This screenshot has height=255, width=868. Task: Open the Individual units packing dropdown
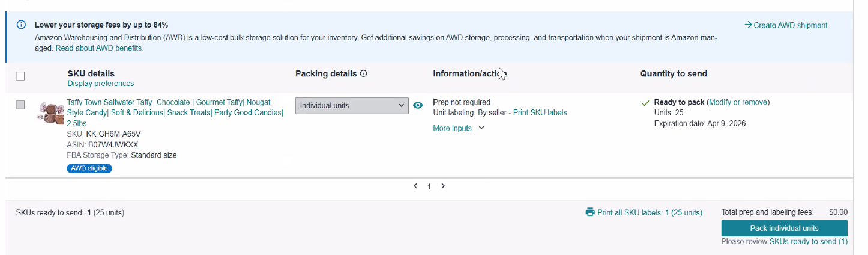(352, 106)
